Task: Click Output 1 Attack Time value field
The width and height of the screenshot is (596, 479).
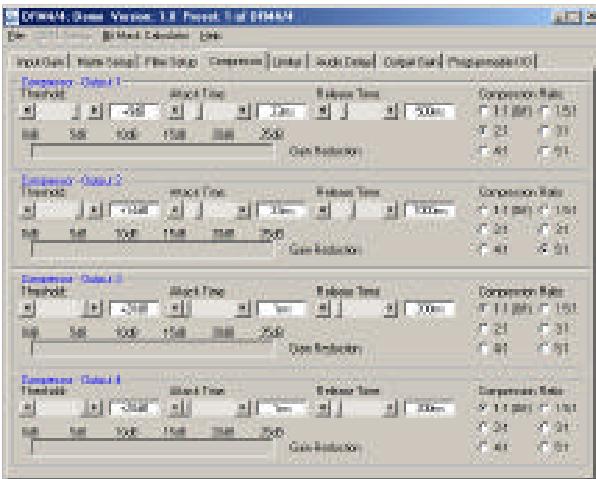Action: 282,111
